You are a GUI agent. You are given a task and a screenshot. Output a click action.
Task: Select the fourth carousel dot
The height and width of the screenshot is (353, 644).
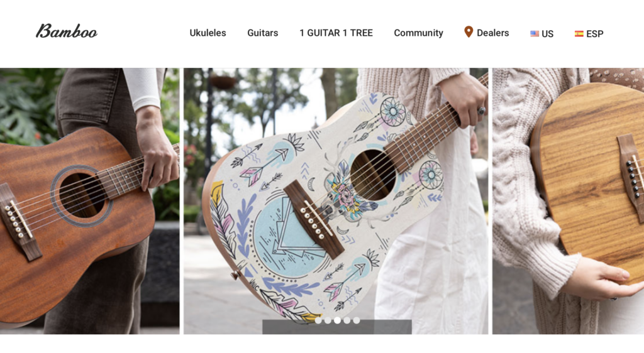(347, 320)
